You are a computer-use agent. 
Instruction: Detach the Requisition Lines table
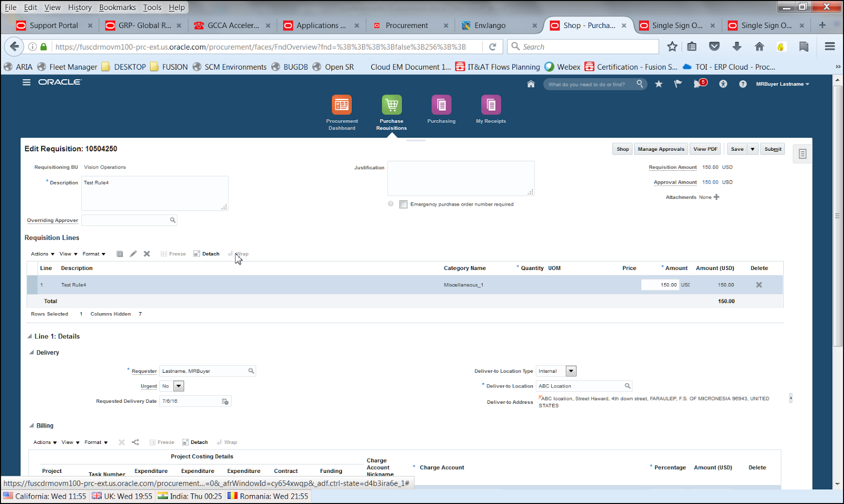[206, 254]
